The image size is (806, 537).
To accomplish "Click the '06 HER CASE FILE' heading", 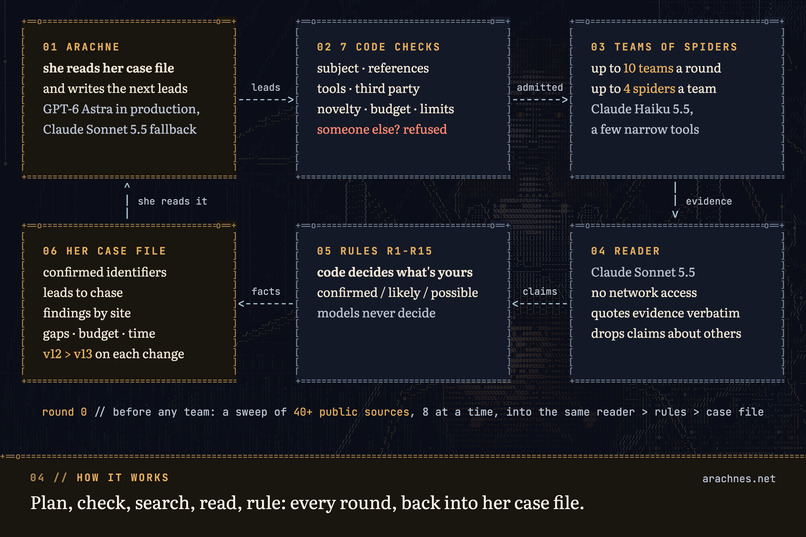I will tap(104, 251).
